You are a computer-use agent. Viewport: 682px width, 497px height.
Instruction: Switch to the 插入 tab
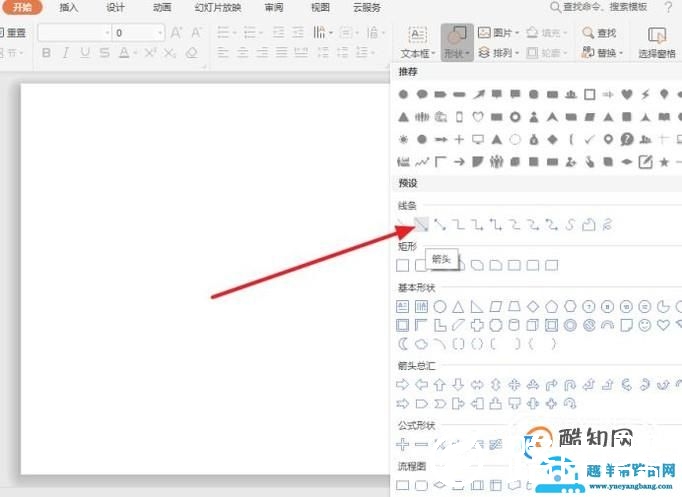click(x=69, y=7)
